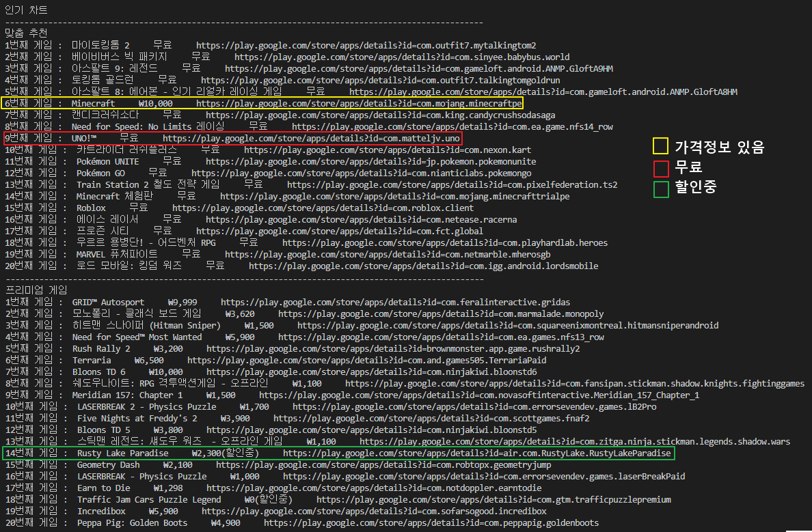Click the 'Rush Rally 2' game name
The height and width of the screenshot is (532, 812).
(101, 349)
